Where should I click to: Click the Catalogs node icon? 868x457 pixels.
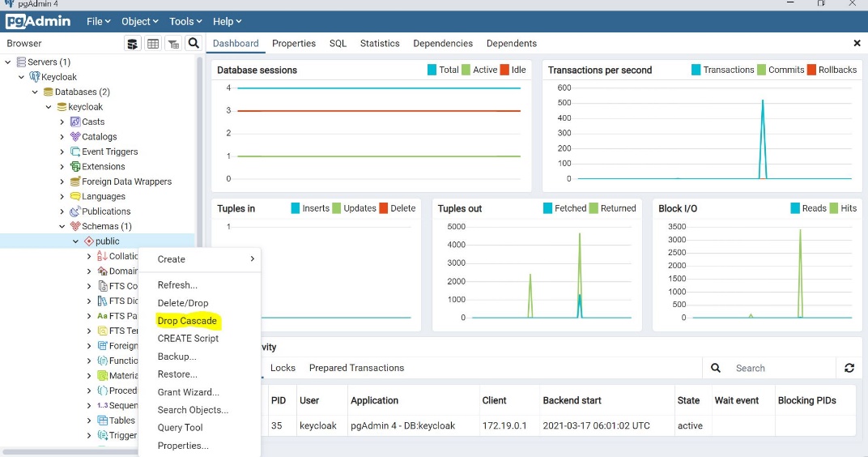click(x=75, y=137)
